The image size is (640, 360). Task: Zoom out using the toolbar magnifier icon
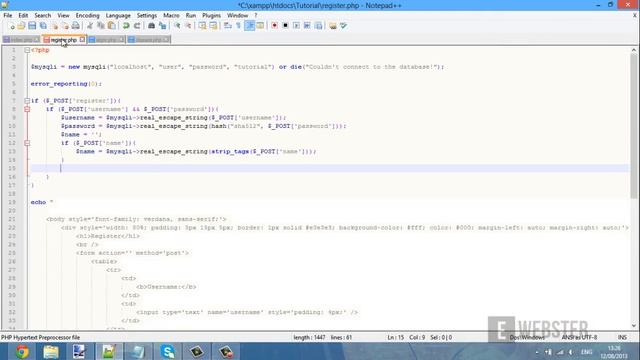coord(188,26)
